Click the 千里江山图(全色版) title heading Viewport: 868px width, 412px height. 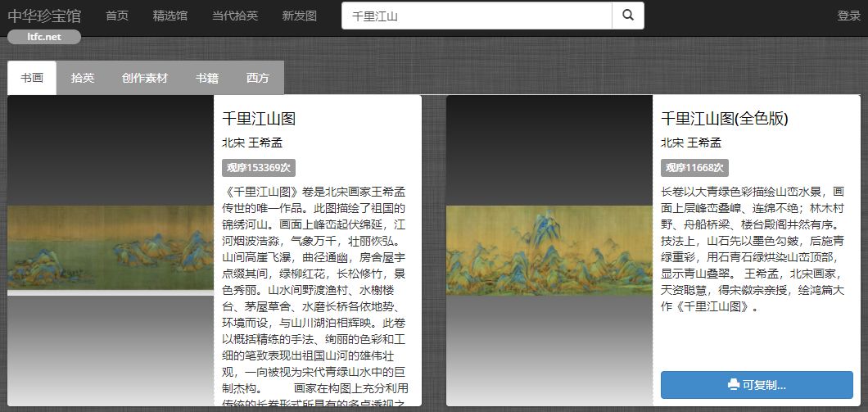tap(724, 119)
